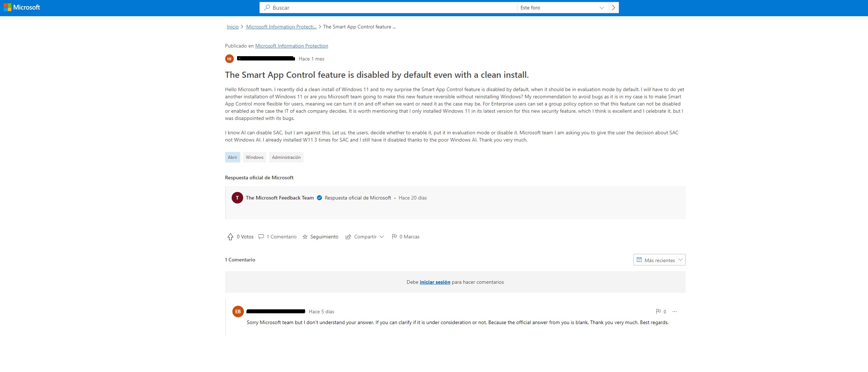Click the current breadcrumb The Smart App Control feature
Image resolution: width=868 pixels, height=372 pixels.
tap(359, 27)
